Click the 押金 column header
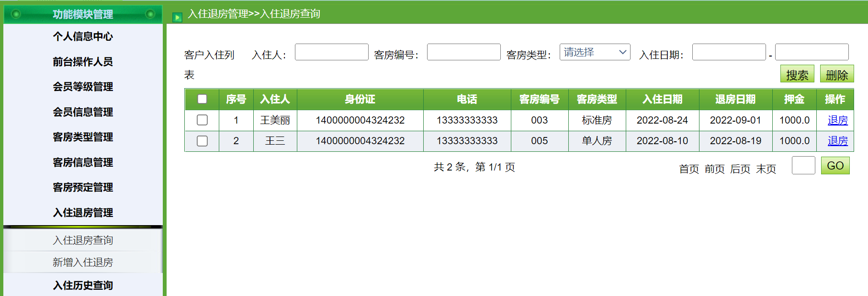The width and height of the screenshot is (868, 296). (x=794, y=99)
